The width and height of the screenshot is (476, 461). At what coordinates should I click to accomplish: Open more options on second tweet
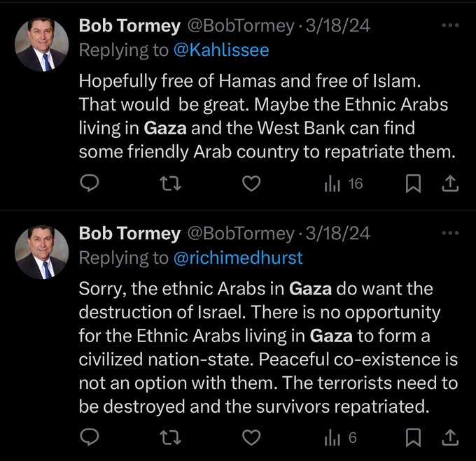[451, 232]
